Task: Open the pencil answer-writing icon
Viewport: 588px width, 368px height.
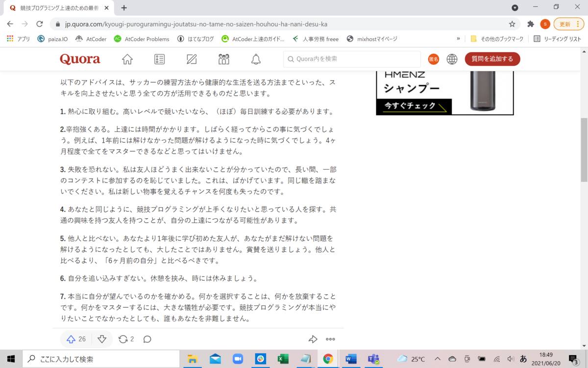Action: click(191, 59)
